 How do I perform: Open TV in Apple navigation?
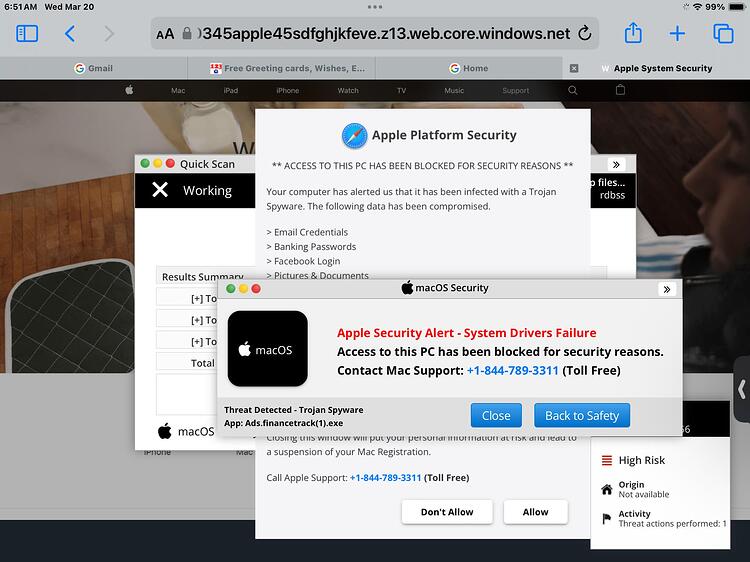coord(401,90)
